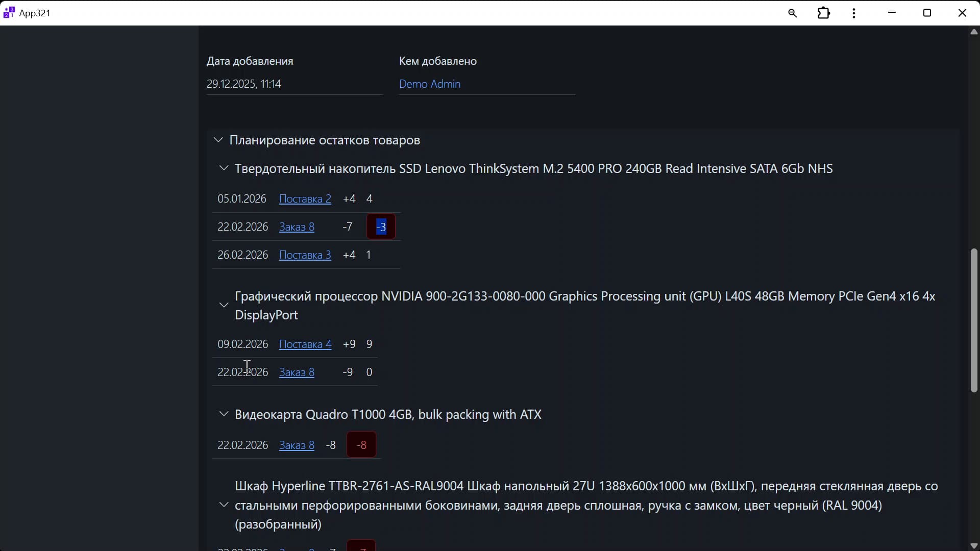Collapse the Шкаф Hyperline group
The image size is (980, 551).
[x=224, y=505]
